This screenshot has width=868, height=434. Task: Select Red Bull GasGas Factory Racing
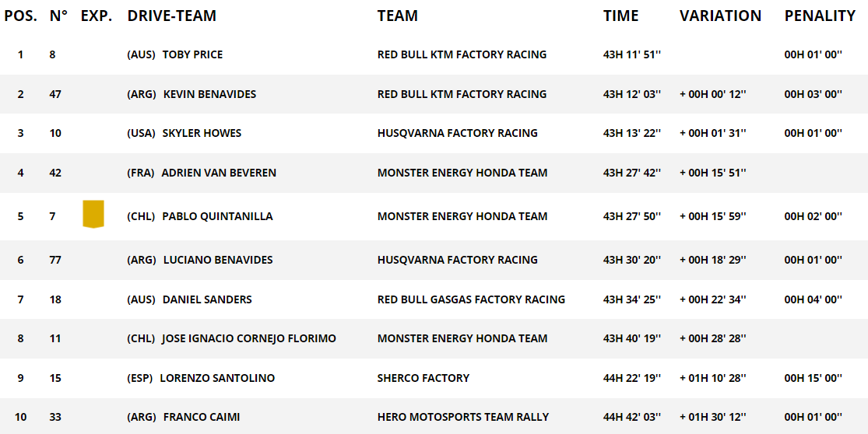coord(471,299)
